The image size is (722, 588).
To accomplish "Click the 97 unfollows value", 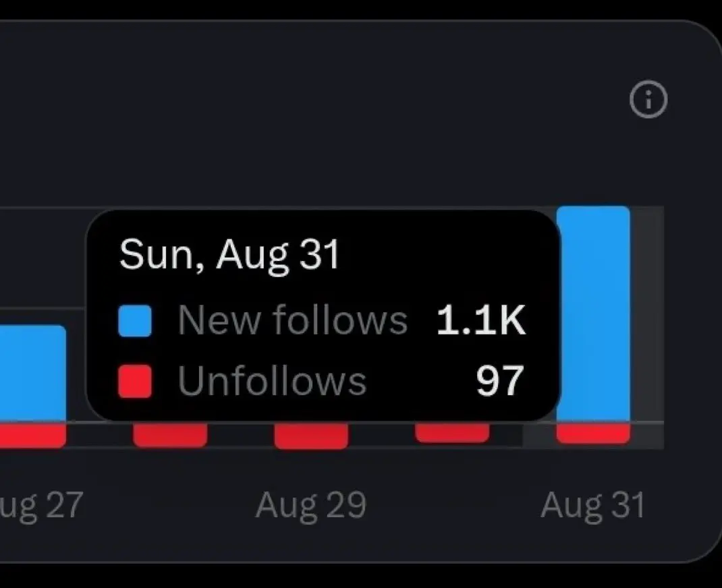I will coord(500,380).
